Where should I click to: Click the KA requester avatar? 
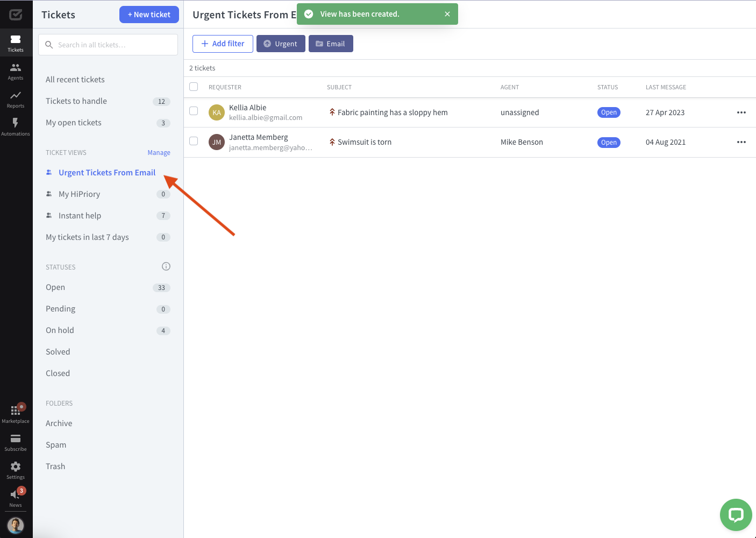tap(217, 112)
